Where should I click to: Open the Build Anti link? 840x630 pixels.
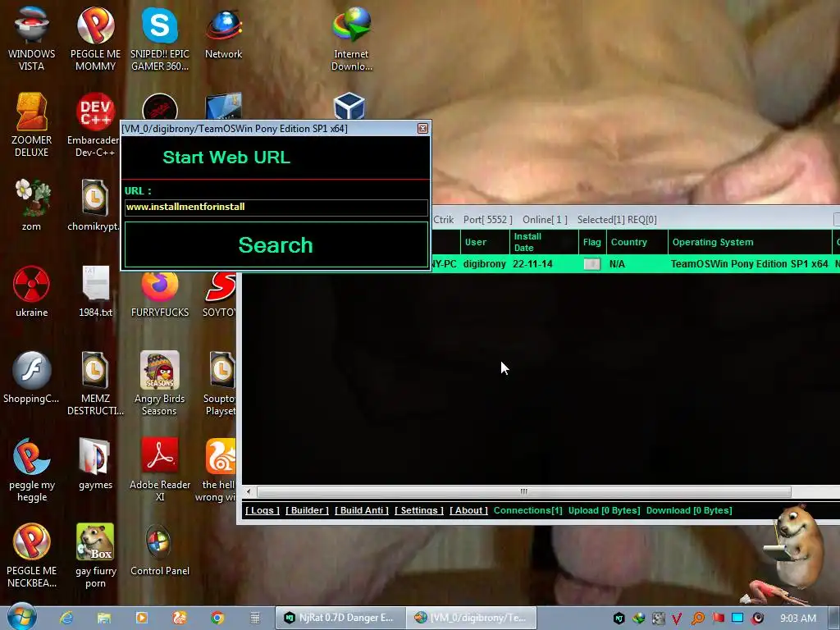tap(362, 510)
